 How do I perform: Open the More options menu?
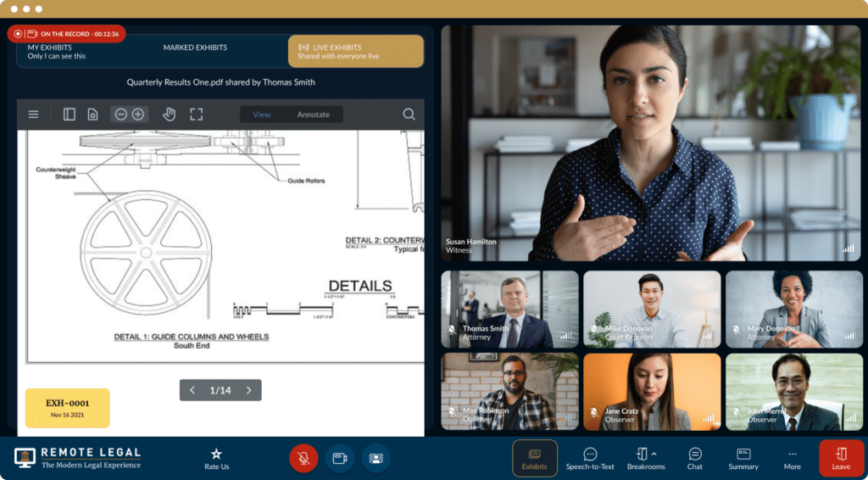[792, 458]
